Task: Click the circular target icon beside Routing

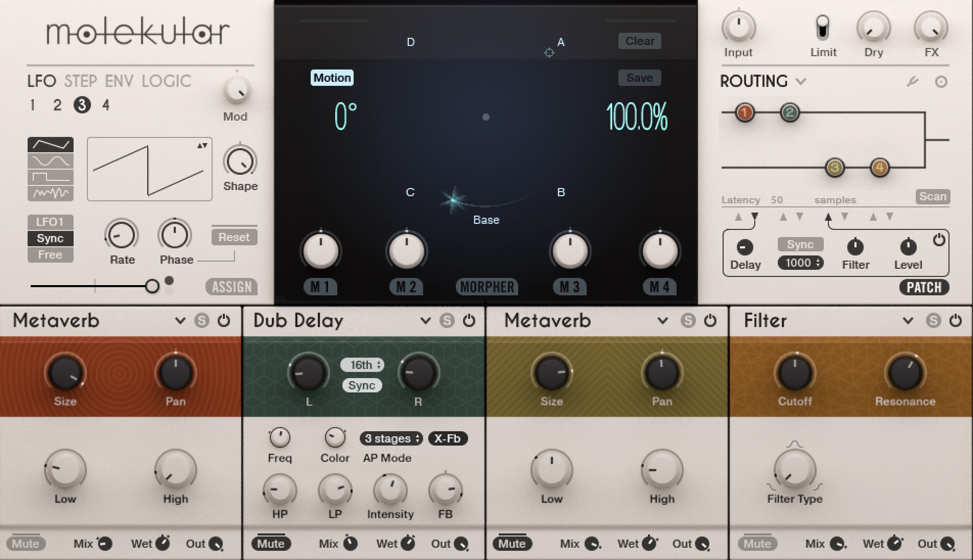Action: tap(941, 82)
